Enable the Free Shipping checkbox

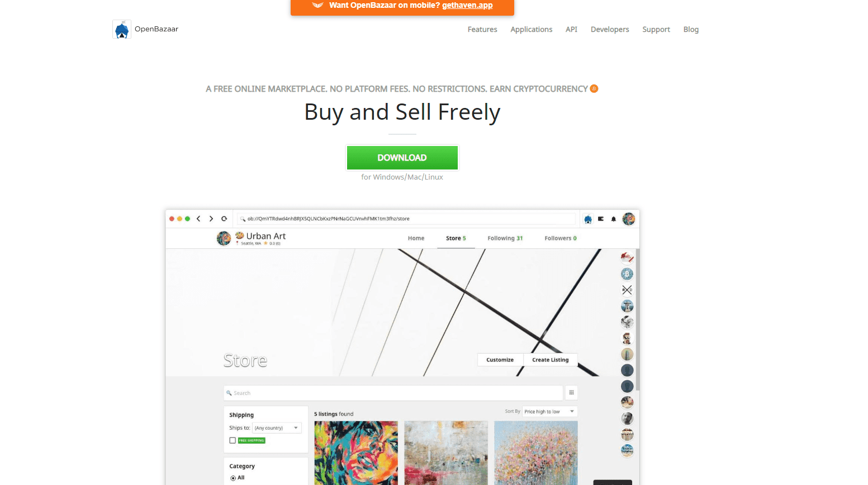click(233, 440)
